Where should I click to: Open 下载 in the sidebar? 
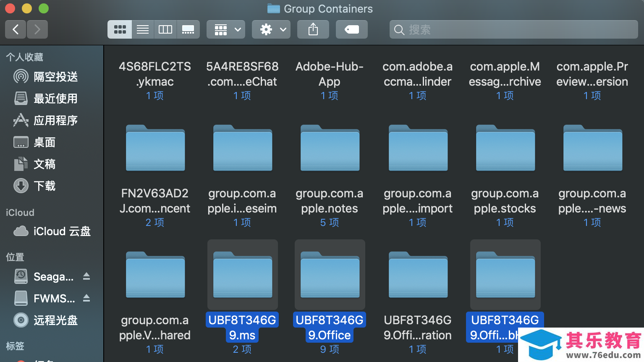pos(52,186)
